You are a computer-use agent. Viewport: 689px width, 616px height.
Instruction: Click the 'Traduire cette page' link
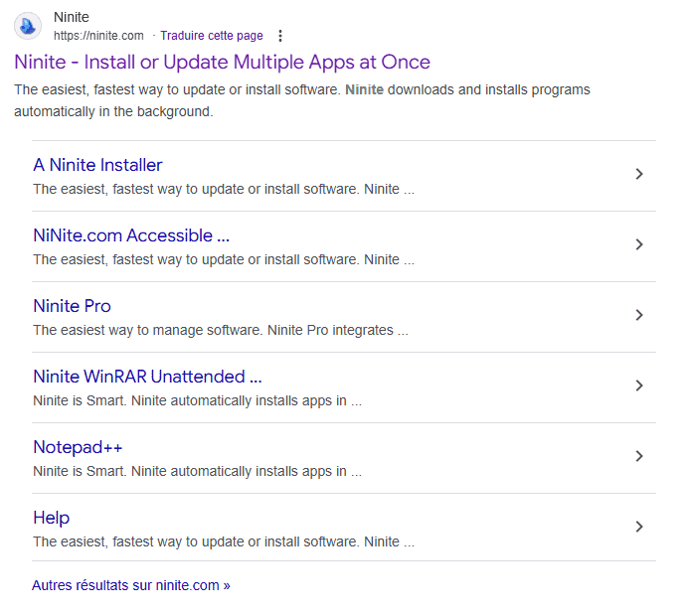pos(212,36)
